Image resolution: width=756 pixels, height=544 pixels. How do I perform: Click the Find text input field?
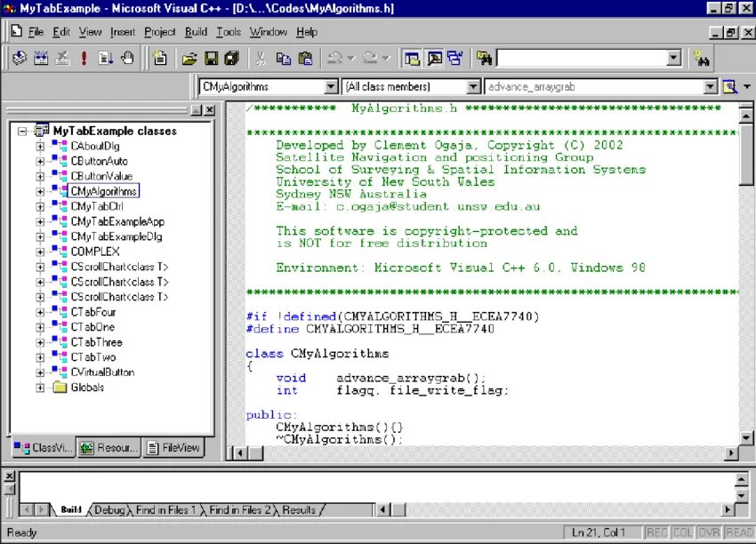point(582,59)
